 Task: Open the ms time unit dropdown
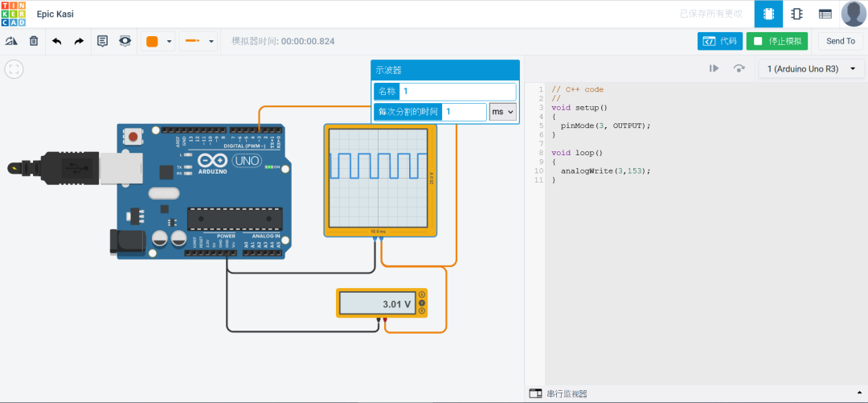[x=502, y=112]
